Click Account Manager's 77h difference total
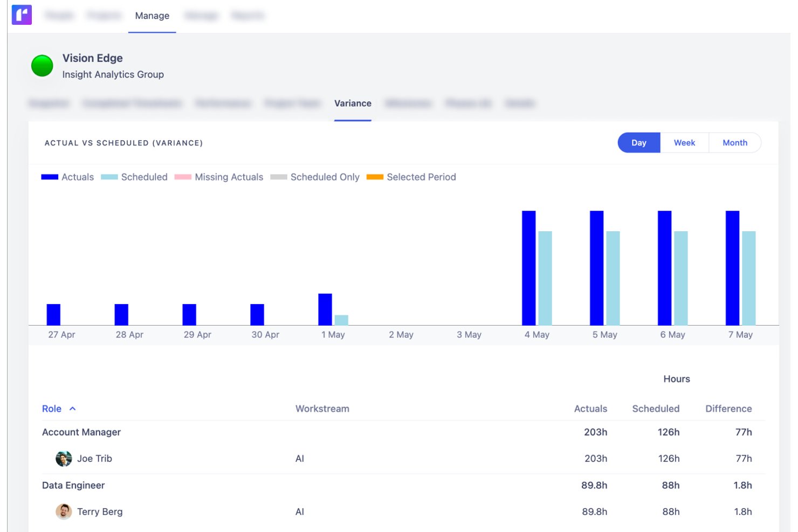 coord(744,432)
